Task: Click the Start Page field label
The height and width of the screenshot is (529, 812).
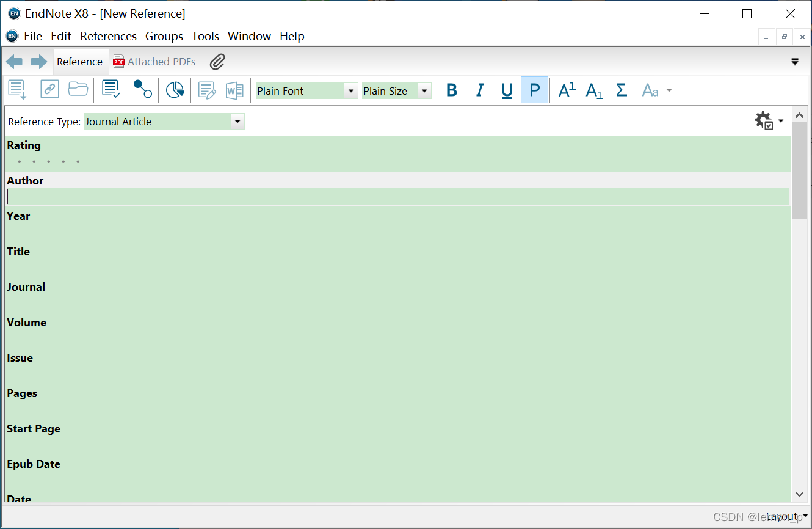Action: click(34, 429)
